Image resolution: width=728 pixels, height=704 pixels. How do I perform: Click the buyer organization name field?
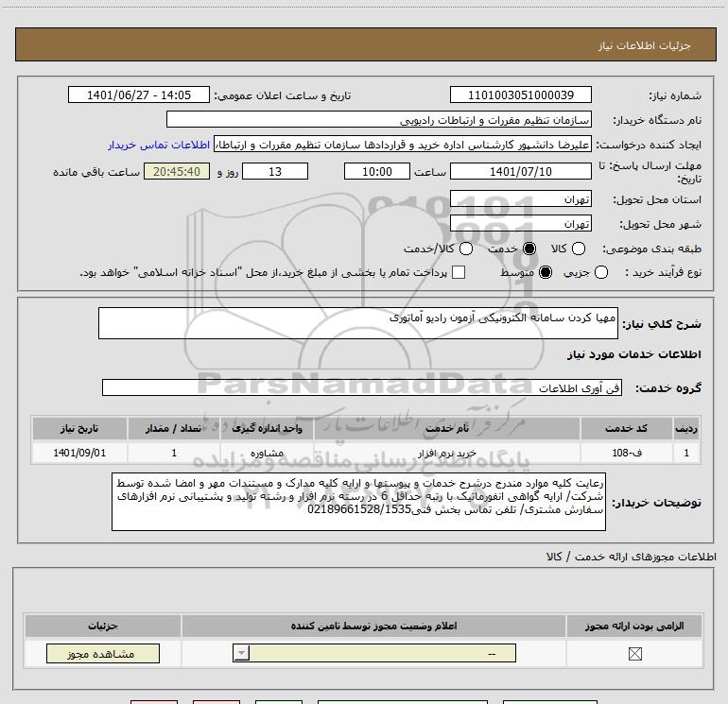pyautogui.click(x=379, y=120)
